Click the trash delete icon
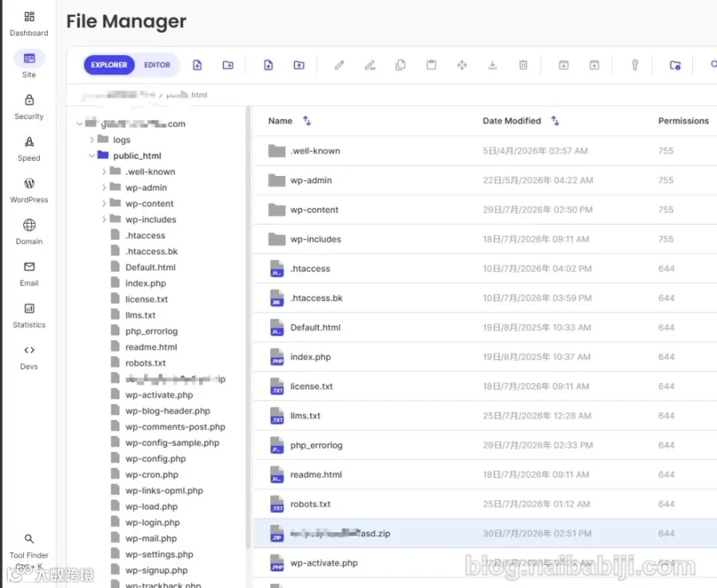The image size is (717, 588). (x=523, y=65)
